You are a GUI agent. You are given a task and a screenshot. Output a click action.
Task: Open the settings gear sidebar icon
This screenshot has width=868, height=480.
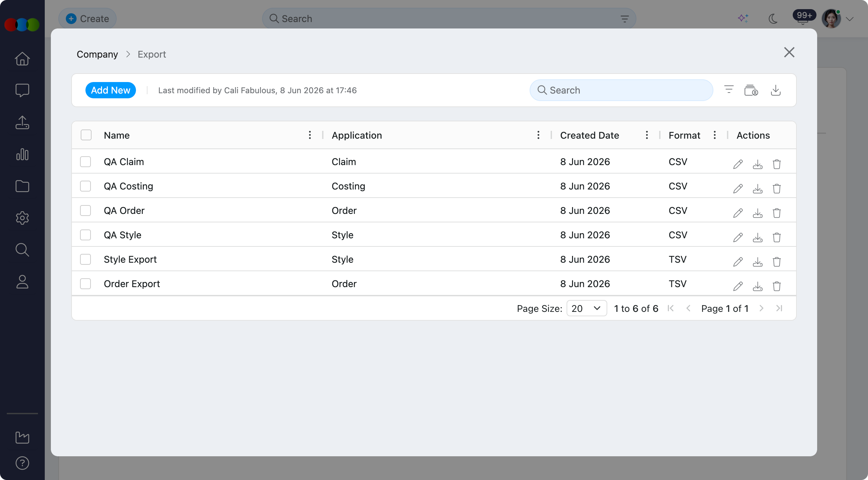click(x=22, y=218)
